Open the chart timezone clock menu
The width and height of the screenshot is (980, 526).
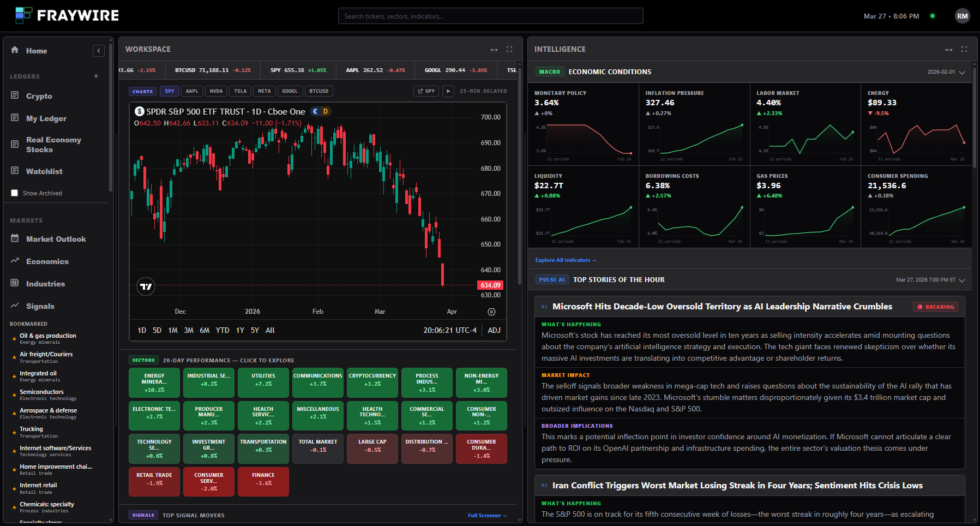450,330
